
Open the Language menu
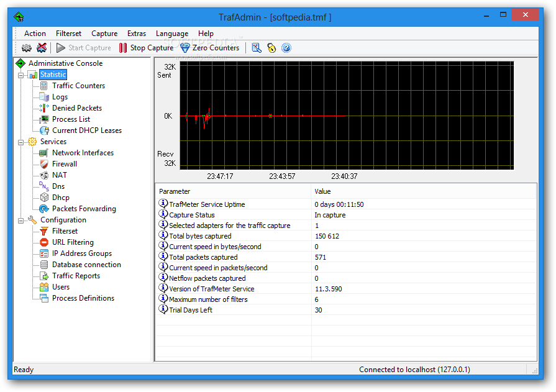pos(172,34)
